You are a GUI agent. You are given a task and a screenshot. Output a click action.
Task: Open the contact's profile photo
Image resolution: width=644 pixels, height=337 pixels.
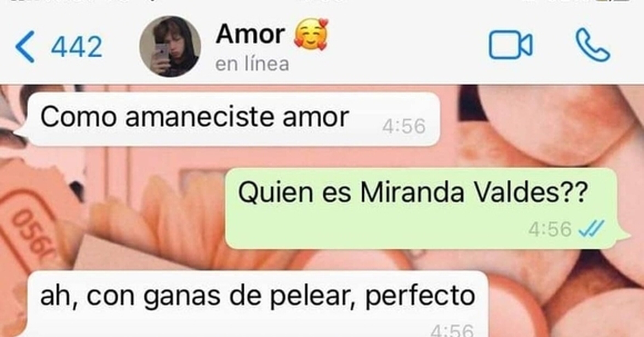coord(170,46)
